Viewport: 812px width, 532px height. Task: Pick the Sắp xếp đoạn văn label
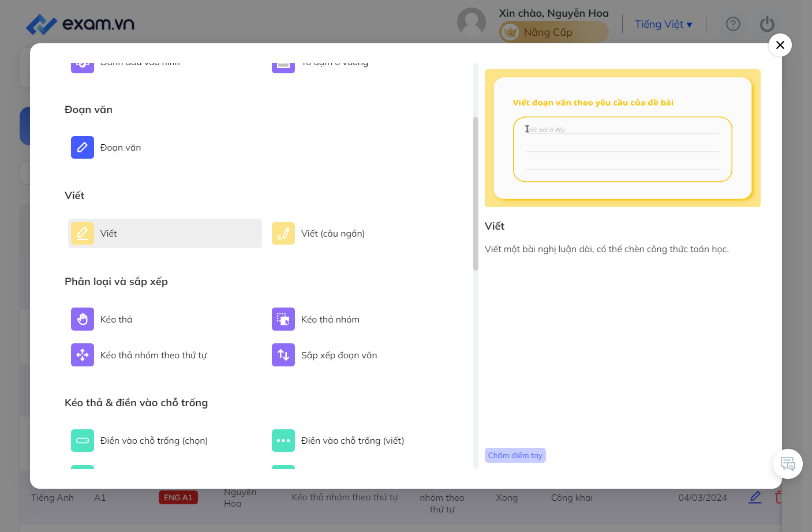(x=339, y=355)
